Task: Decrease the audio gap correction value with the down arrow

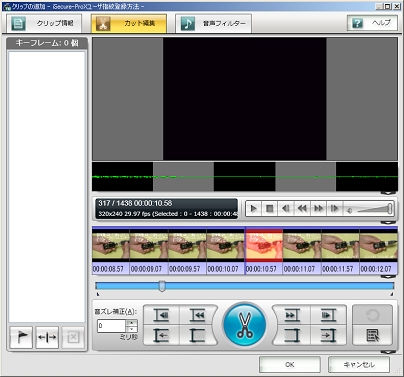Action: (x=132, y=329)
